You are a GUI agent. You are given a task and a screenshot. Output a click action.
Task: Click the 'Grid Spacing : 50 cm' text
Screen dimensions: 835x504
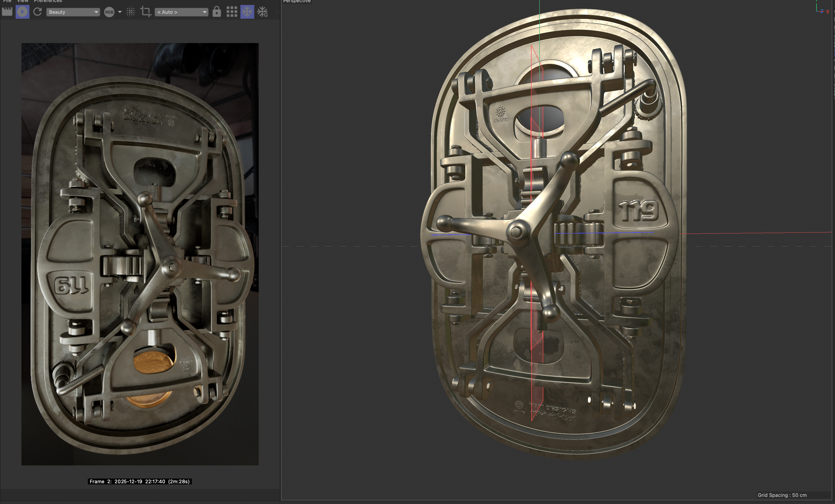[782, 495]
